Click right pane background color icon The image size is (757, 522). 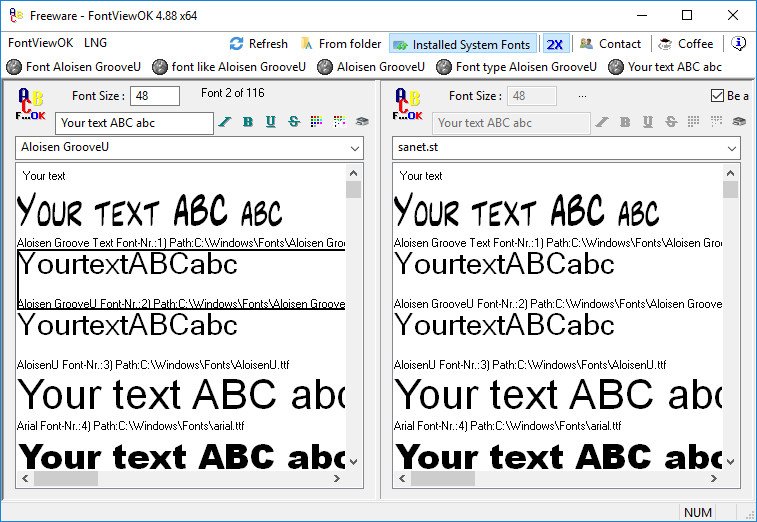point(716,122)
